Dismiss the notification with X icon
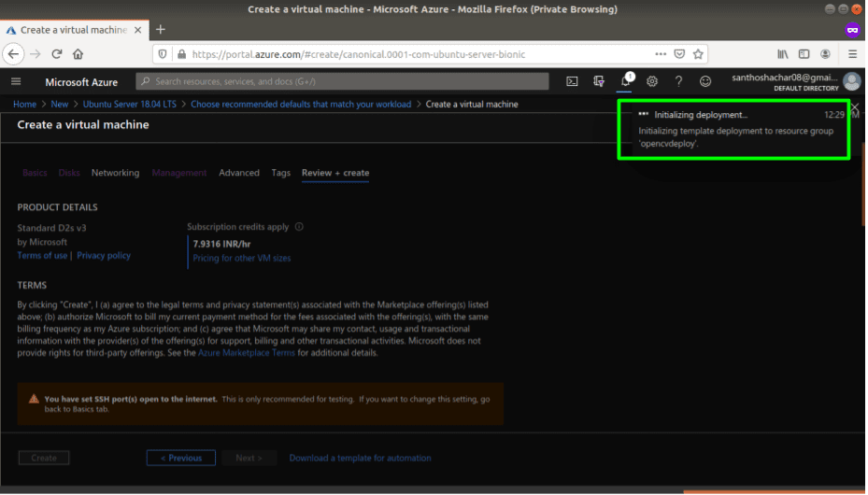This screenshot has height=495, width=868. [x=855, y=107]
